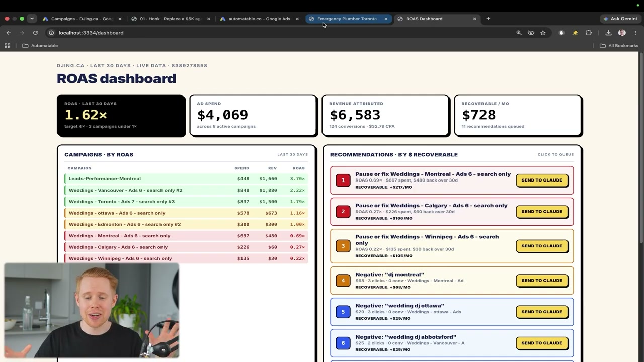Close the Campaigns DJing.ca tab
This screenshot has width=644, height=362.
click(120, 19)
